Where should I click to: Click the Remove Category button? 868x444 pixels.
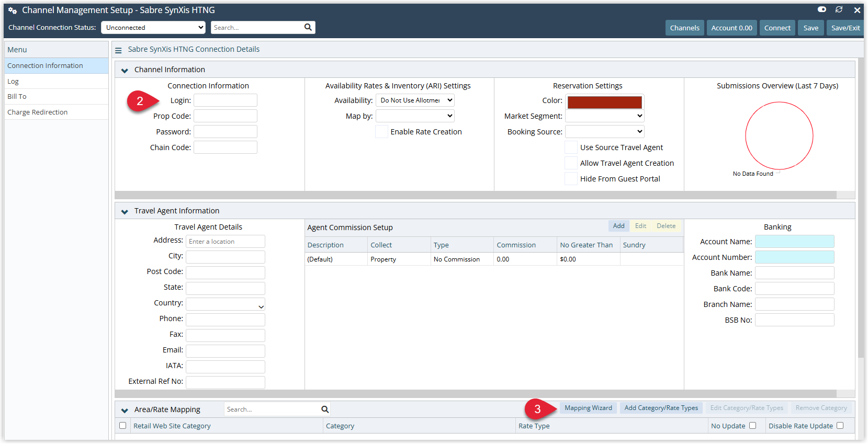821,408
